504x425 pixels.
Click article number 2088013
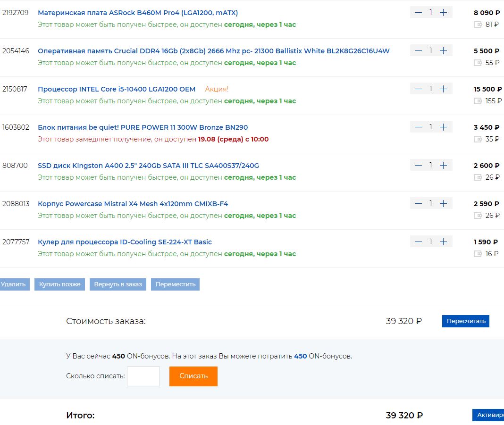16,204
